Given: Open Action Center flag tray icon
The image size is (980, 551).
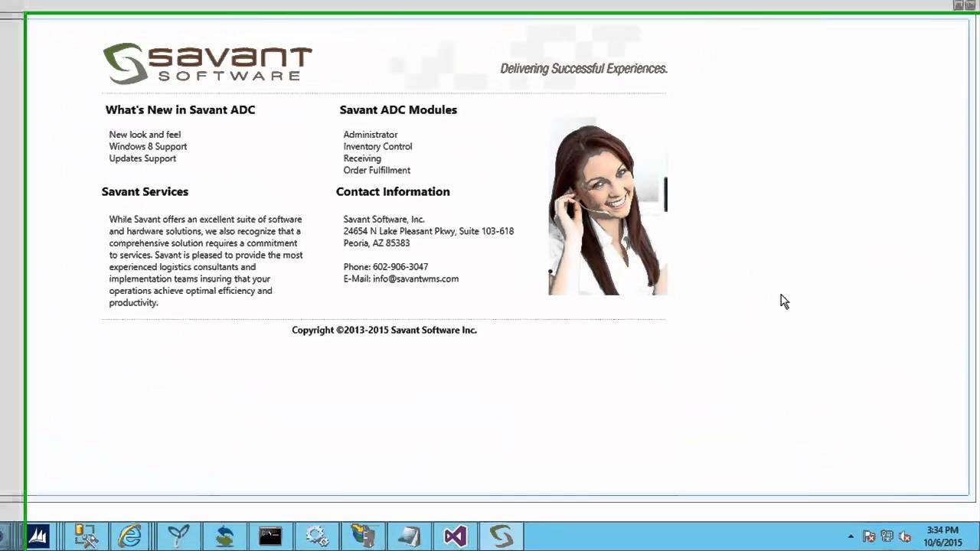Looking at the screenshot, I should pos(869,536).
